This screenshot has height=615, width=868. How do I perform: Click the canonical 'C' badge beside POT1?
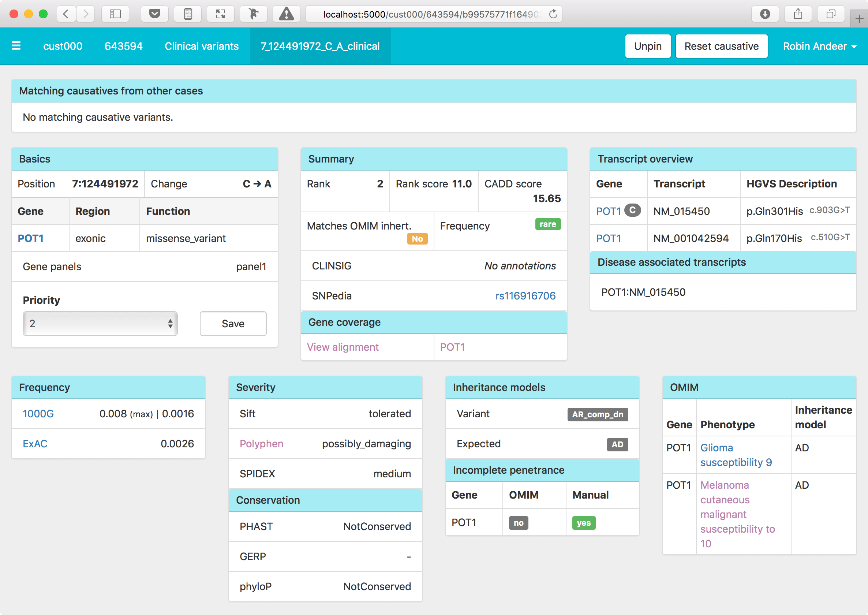pos(632,210)
